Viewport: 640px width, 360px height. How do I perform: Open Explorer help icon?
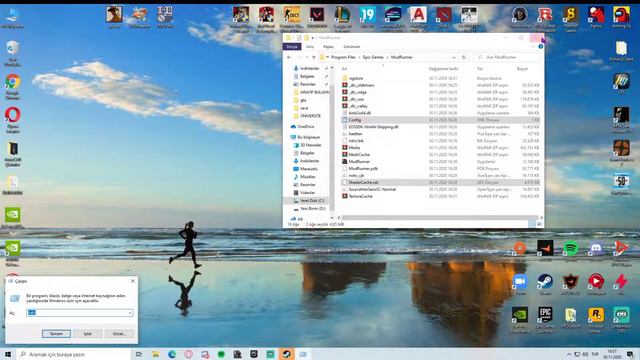pyautogui.click(x=540, y=47)
